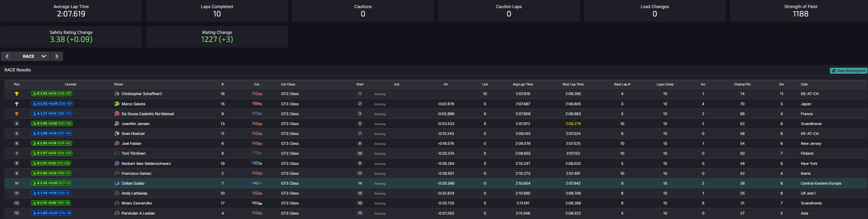This screenshot has height=219, width=868.
Task: Click the white car icon for Ilmars Zaunerciks
Action: (x=257, y=203)
